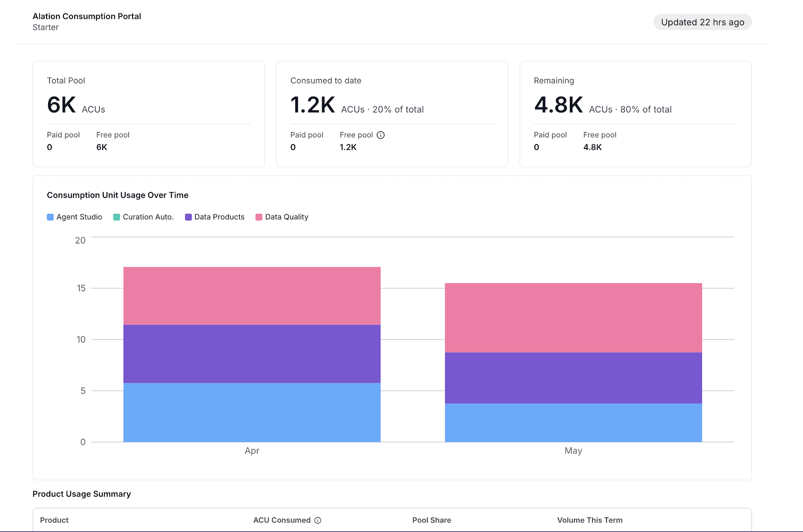The height and width of the screenshot is (532, 803).
Task: Click the 20% of total text
Action: 398,109
